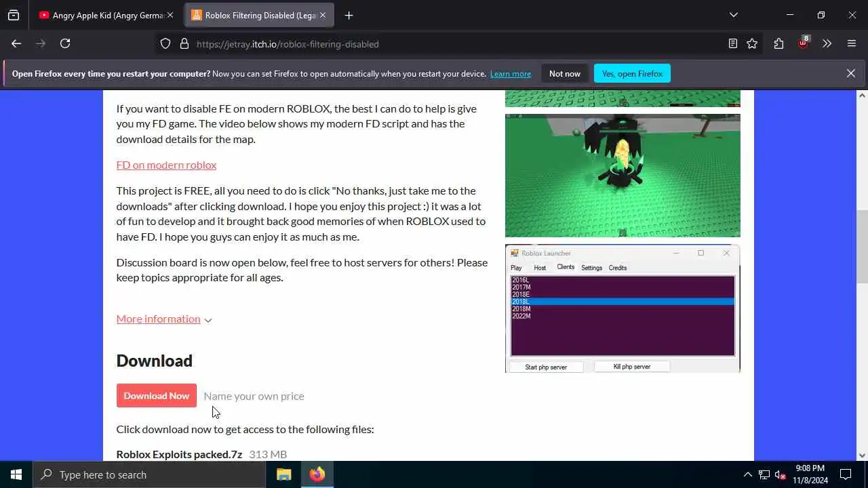Select highlighted 2018L client entry
Image resolution: width=868 pixels, height=488 pixels.
click(623, 302)
